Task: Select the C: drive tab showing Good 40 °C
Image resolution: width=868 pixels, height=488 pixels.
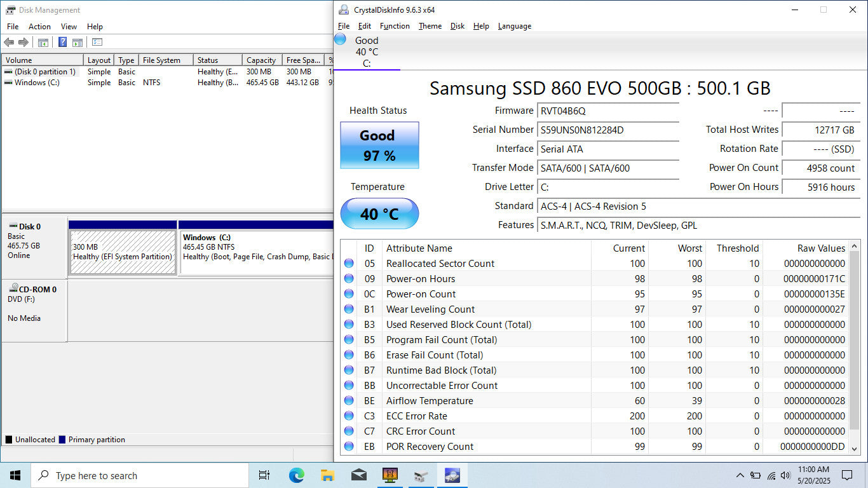Action: pos(366,52)
